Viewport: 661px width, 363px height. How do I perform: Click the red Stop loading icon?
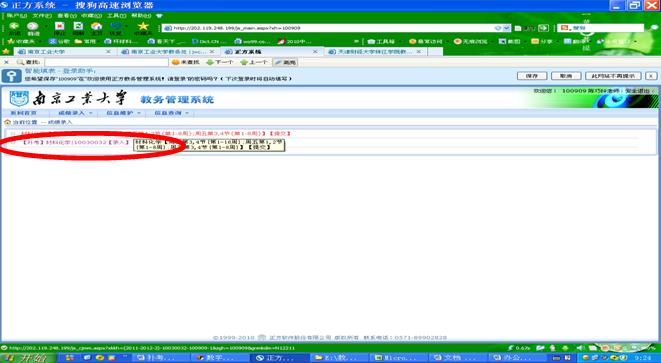(59, 26)
